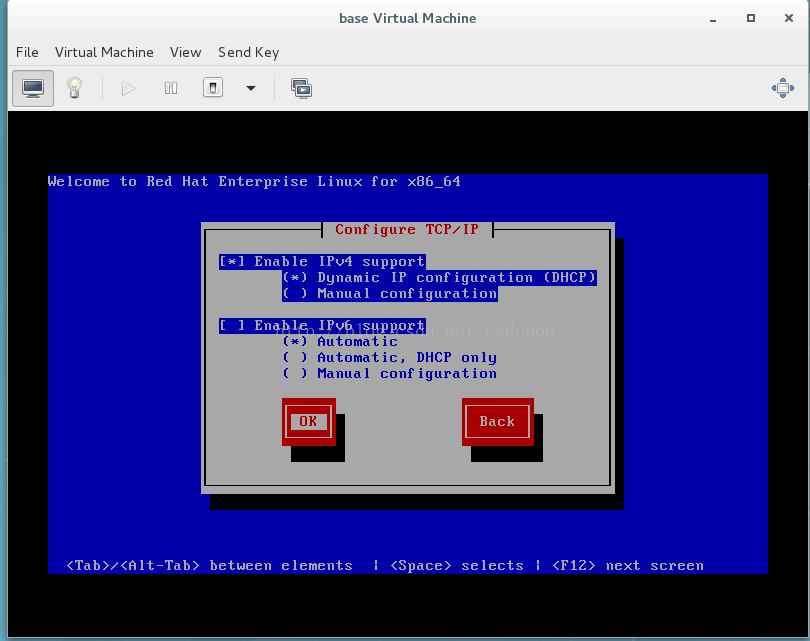Manage VM snapshots icon
Viewport: 810px width, 641px height.
[301, 88]
